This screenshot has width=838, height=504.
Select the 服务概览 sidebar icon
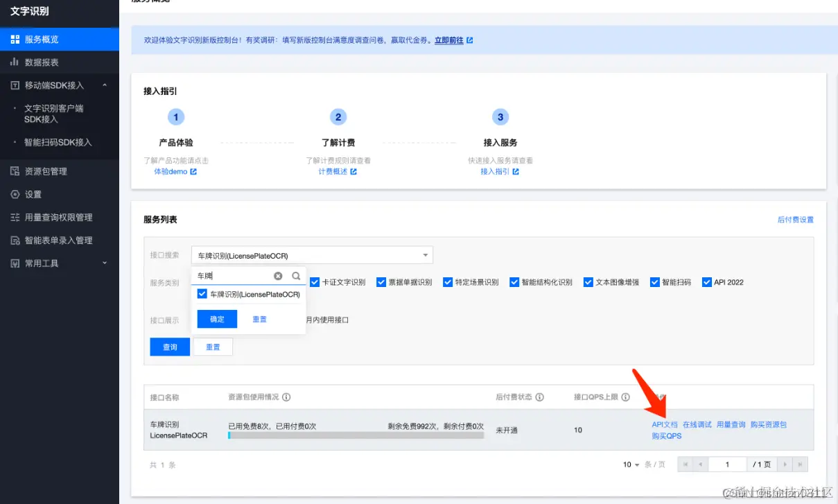coord(14,38)
